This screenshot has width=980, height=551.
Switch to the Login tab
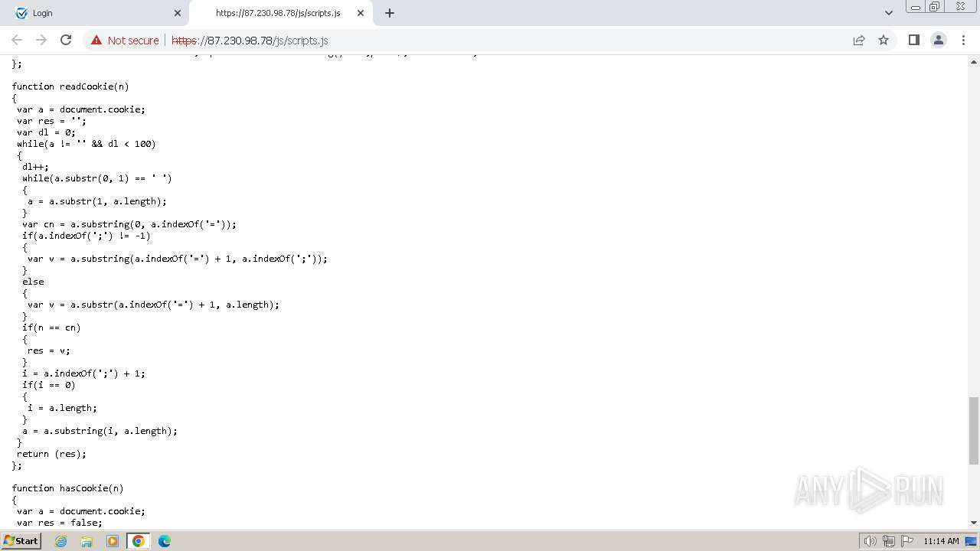96,13
